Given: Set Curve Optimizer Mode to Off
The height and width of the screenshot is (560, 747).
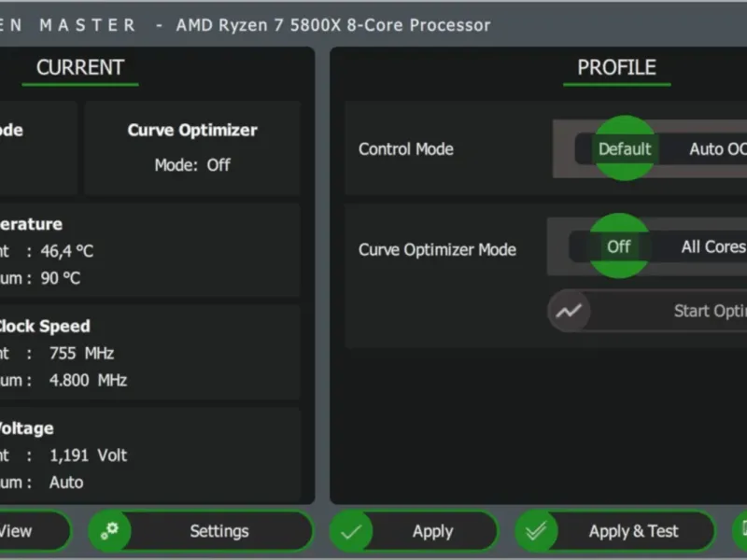Looking at the screenshot, I should pyautogui.click(x=619, y=246).
